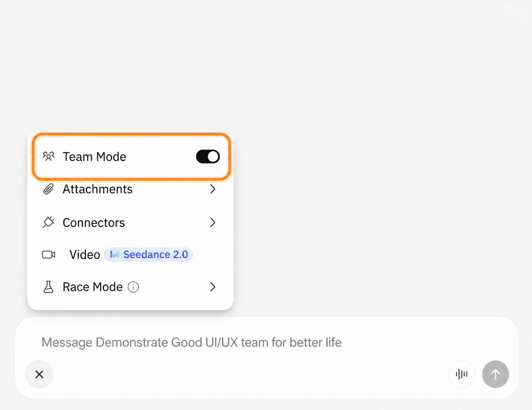Expand the Attachments submenu chevron
Screen dimensions: 532x410
point(213,189)
